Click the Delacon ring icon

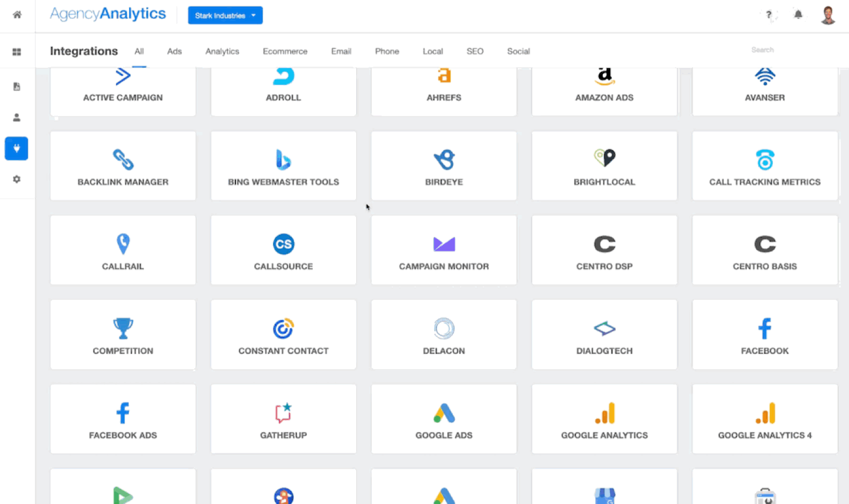(x=444, y=328)
